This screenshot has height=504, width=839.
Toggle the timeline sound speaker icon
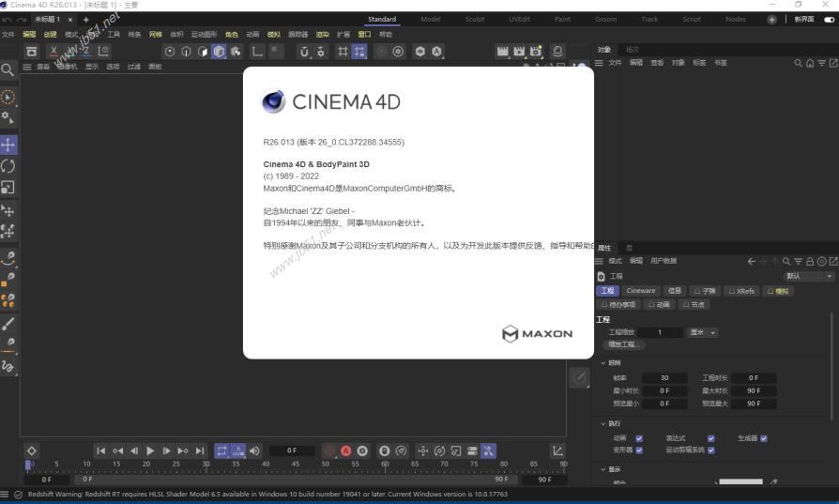pyautogui.click(x=254, y=451)
